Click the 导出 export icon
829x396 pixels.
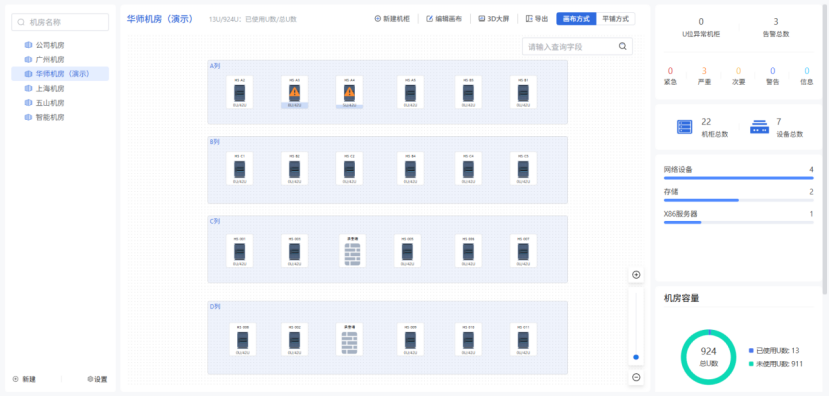pos(529,19)
